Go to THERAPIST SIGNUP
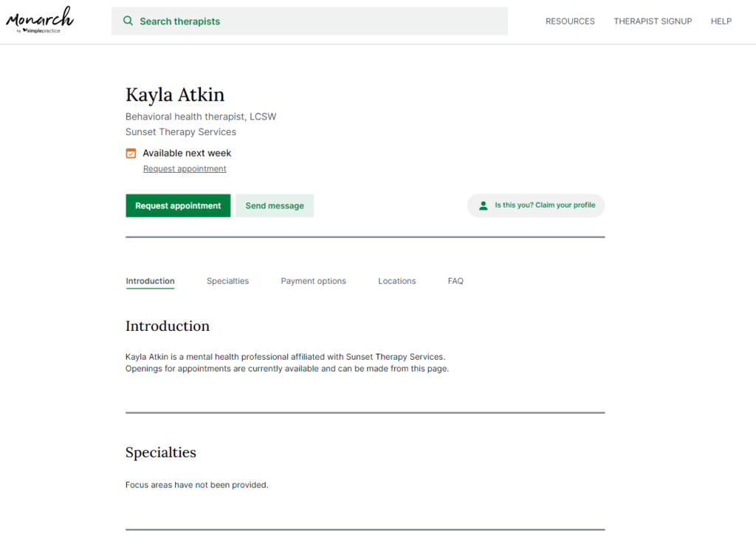Viewport: 756px width, 560px height. pyautogui.click(x=653, y=21)
